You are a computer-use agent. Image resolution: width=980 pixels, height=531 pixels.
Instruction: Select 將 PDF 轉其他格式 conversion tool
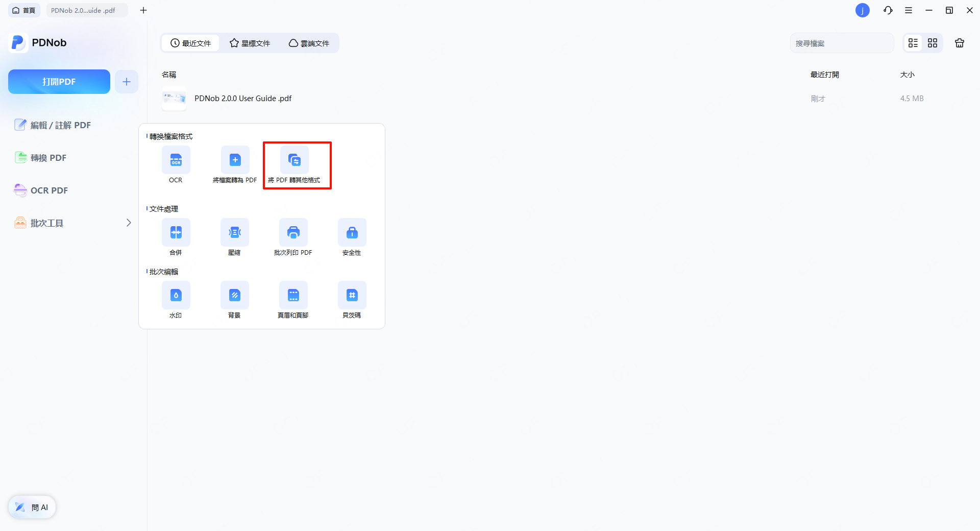(x=295, y=160)
